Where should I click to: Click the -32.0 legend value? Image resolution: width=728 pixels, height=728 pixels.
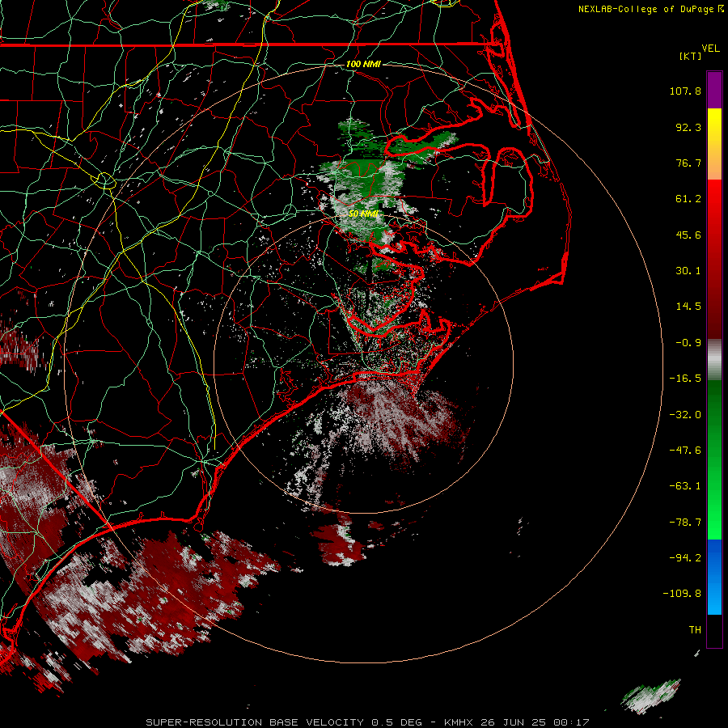click(x=685, y=415)
